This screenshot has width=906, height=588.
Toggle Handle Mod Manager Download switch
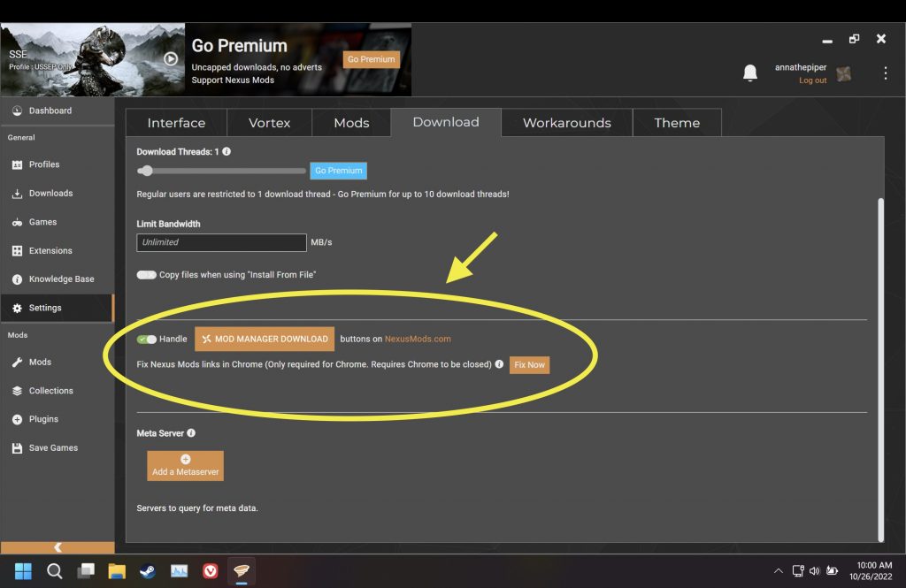pos(146,339)
